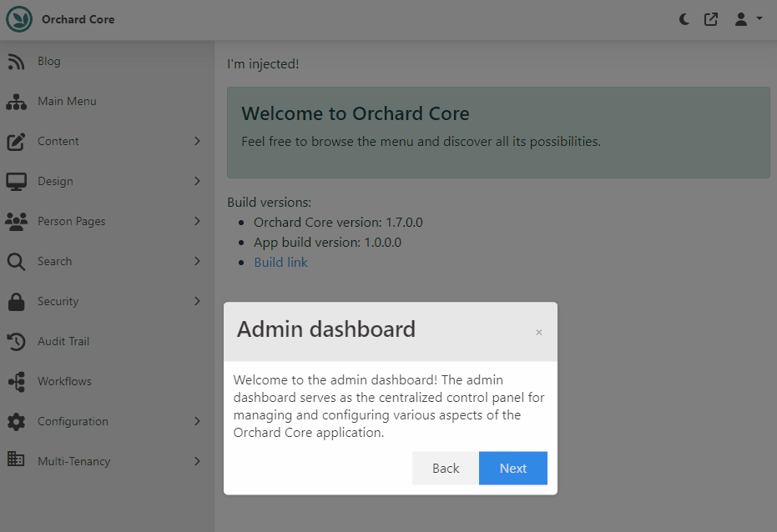Open the Security menu label

pyautogui.click(x=58, y=301)
